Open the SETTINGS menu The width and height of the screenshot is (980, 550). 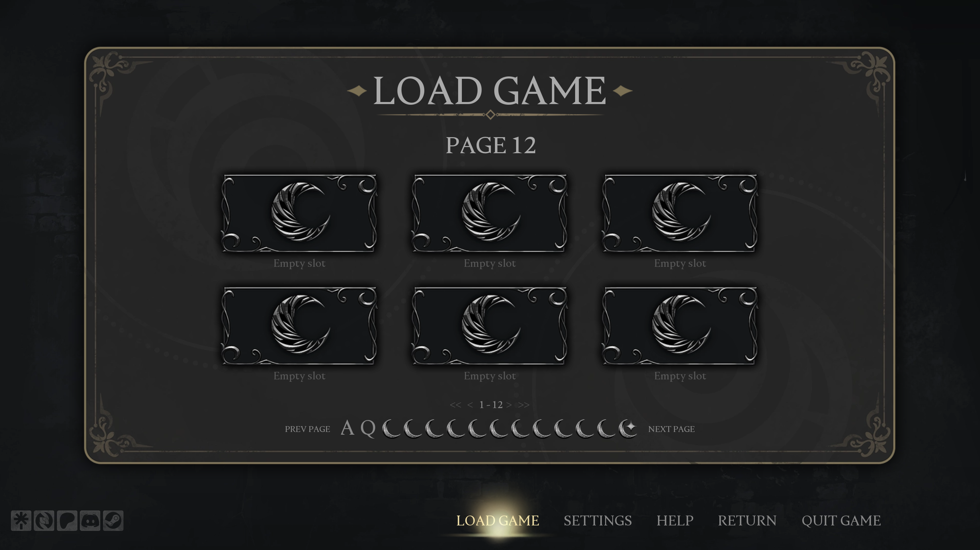coord(598,521)
